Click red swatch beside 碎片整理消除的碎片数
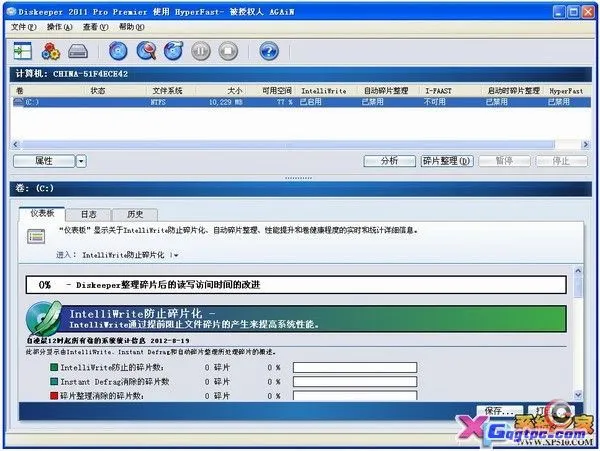Viewport: 600px width, 451px height. tap(54, 396)
